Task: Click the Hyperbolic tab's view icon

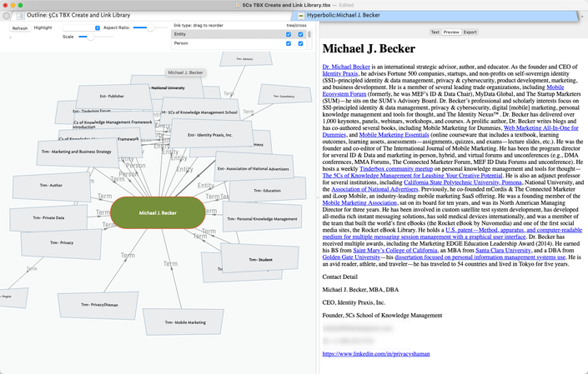Action: click(x=300, y=16)
